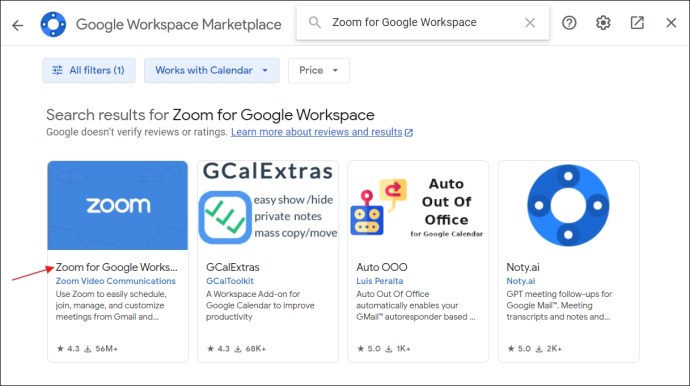Open the GCalExtras app title
Image resolution: width=690 pixels, height=386 pixels.
pos(233,267)
